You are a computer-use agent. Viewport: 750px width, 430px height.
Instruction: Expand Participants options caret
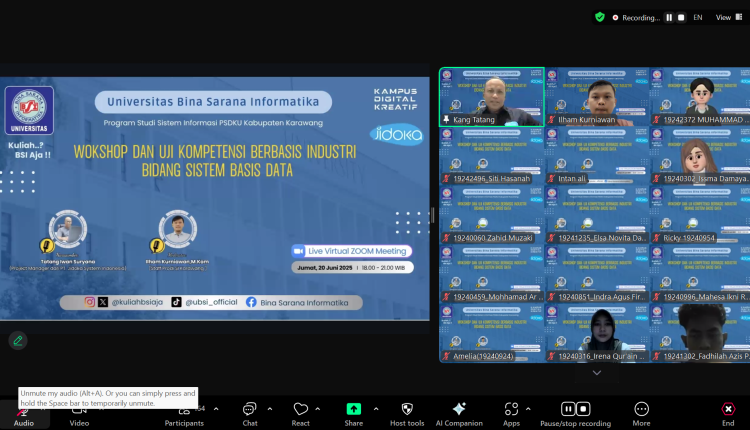tap(216, 409)
